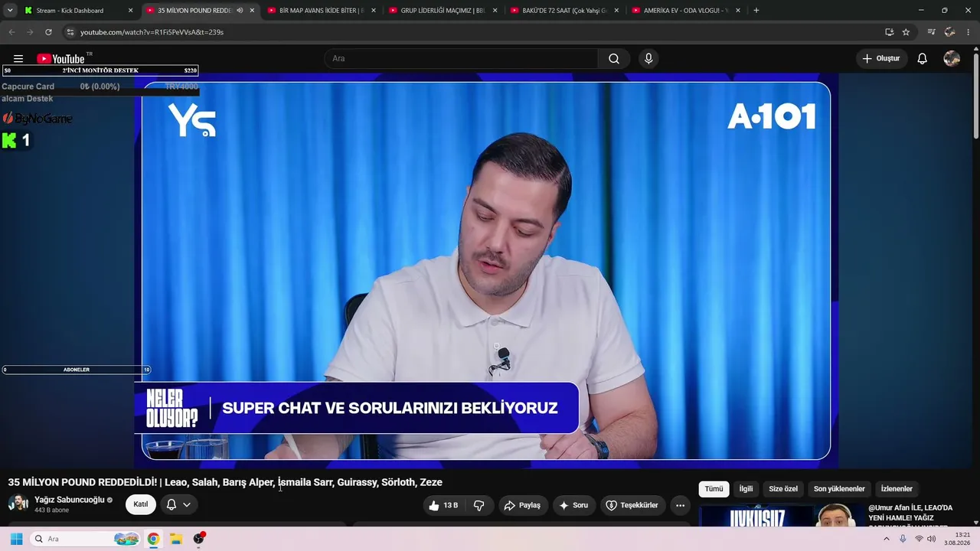Click the Oluştur create button
Image resolution: width=980 pixels, height=551 pixels.
(x=881, y=59)
